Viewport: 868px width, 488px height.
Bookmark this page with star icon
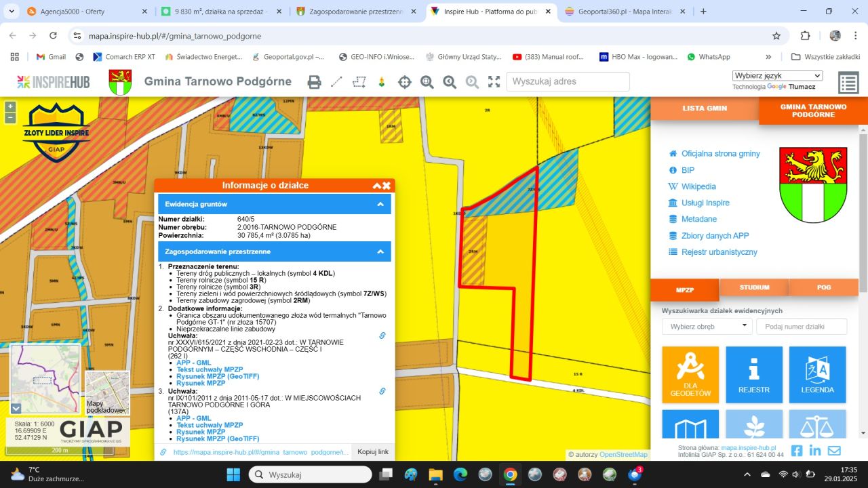(x=776, y=36)
